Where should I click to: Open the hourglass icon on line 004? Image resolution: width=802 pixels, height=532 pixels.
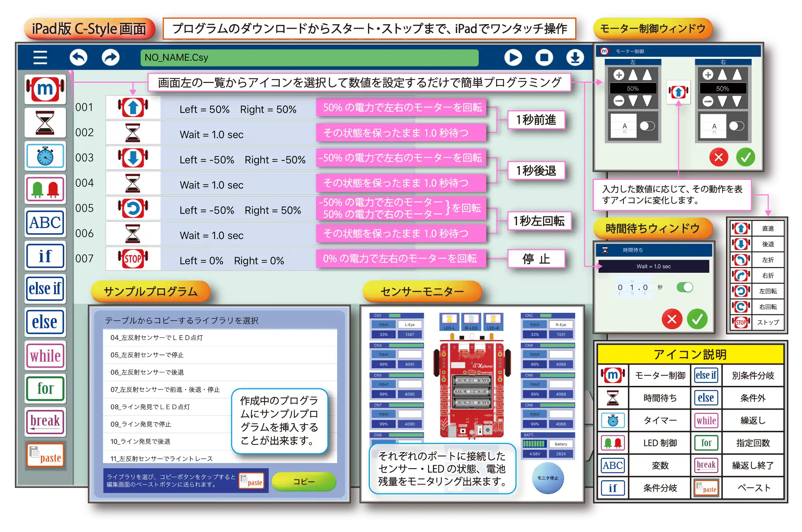[133, 183]
